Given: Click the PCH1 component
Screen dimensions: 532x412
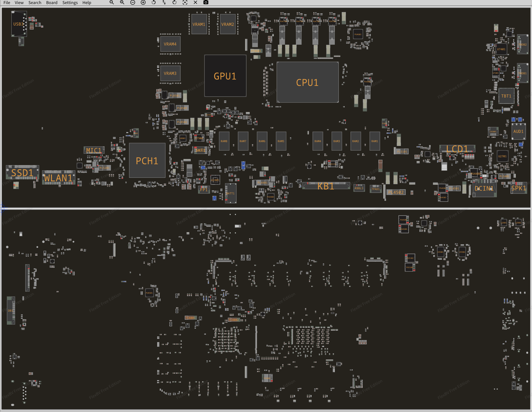Looking at the screenshot, I should point(147,161).
